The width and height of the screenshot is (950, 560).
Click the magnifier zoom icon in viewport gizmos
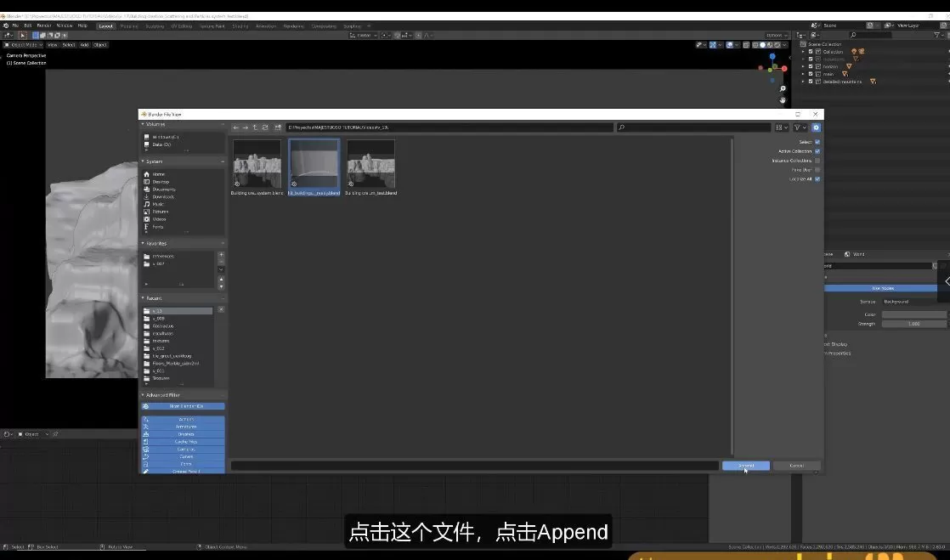pos(782,88)
